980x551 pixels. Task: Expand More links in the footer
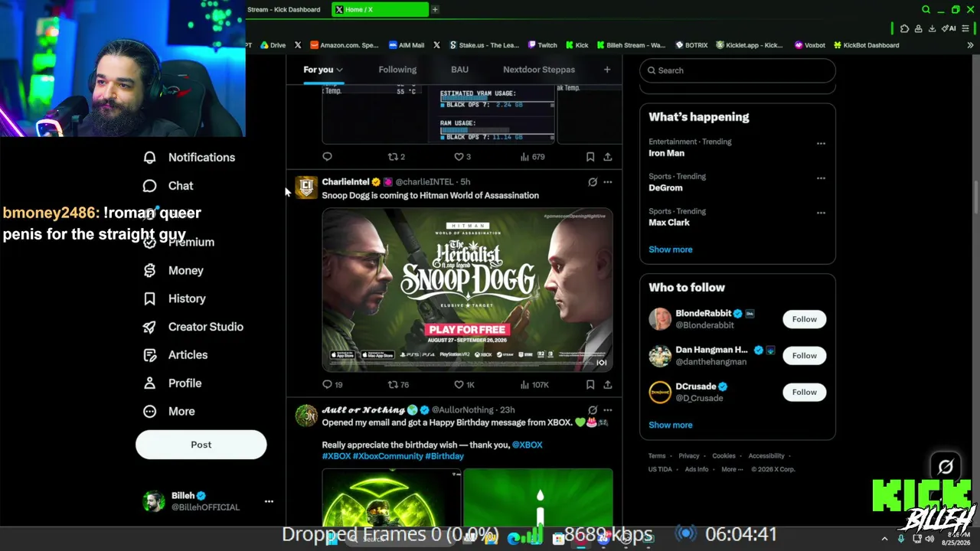pyautogui.click(x=732, y=470)
